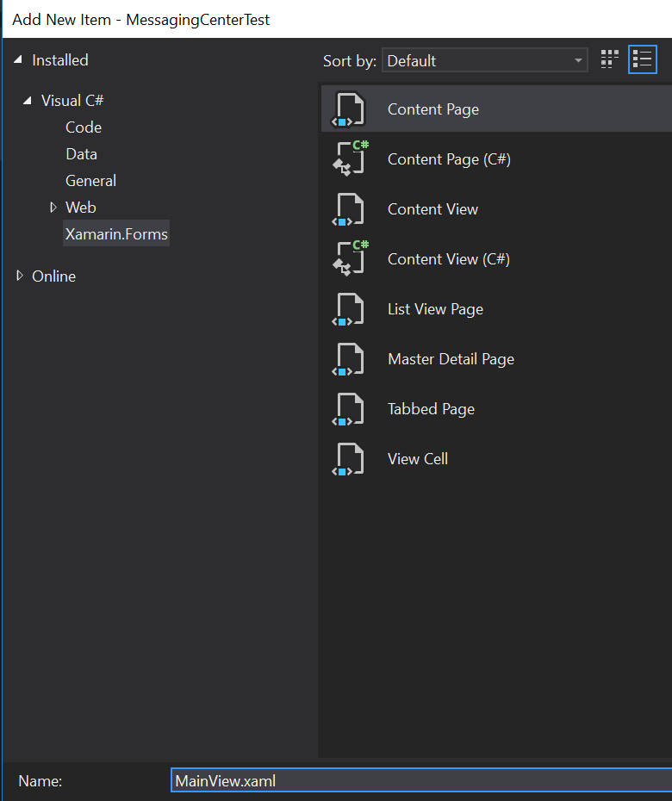Expand the Online section
This screenshot has height=801, width=672.
pyautogui.click(x=19, y=276)
